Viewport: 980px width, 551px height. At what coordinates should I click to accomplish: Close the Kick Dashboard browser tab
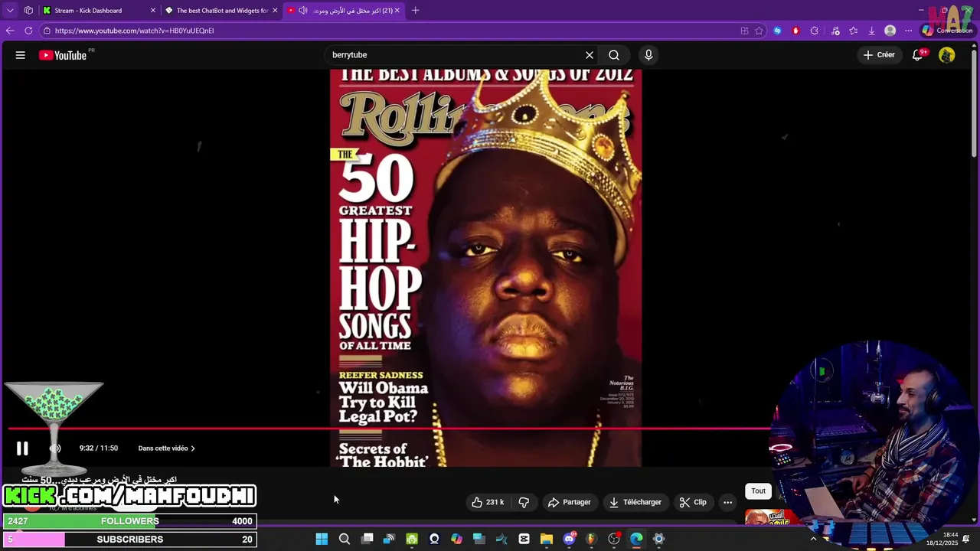153,11
